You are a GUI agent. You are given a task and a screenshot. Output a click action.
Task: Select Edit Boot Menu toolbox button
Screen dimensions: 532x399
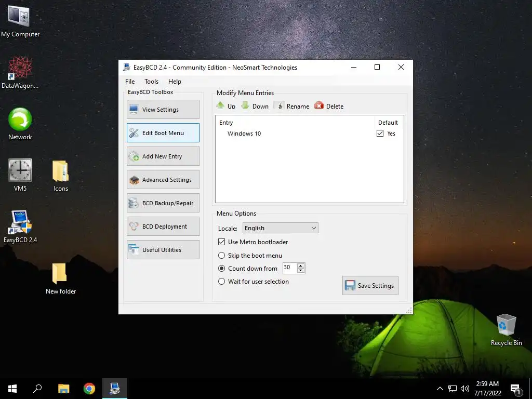pyautogui.click(x=163, y=132)
